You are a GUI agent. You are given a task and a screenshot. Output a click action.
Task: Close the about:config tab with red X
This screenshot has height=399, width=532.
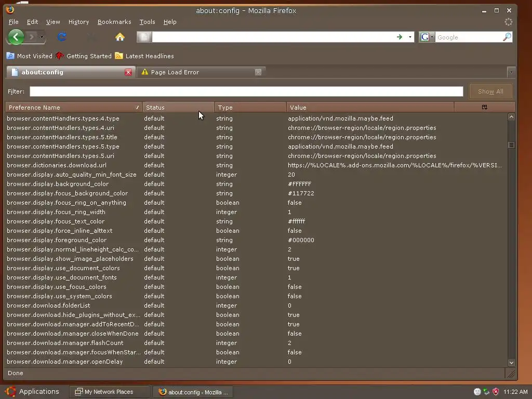128,72
